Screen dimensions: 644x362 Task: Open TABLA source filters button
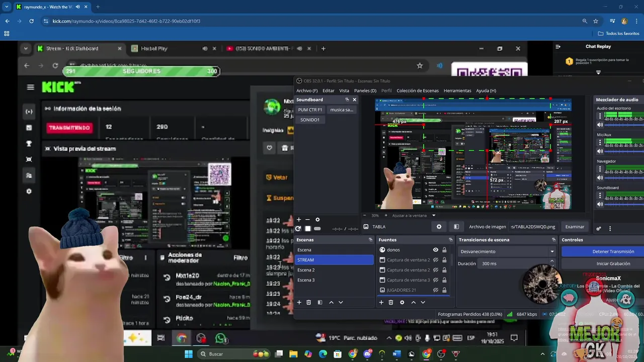click(x=456, y=227)
